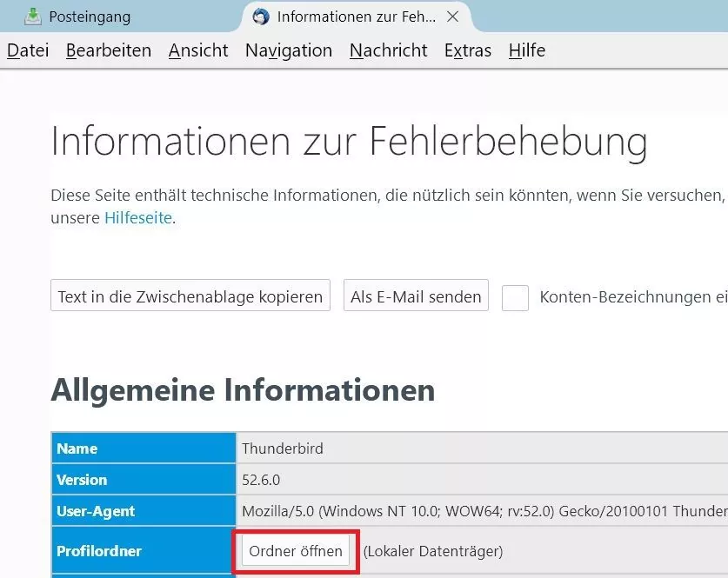Open the profile folder with Ordner öffnen
The image size is (728, 578).
296,551
